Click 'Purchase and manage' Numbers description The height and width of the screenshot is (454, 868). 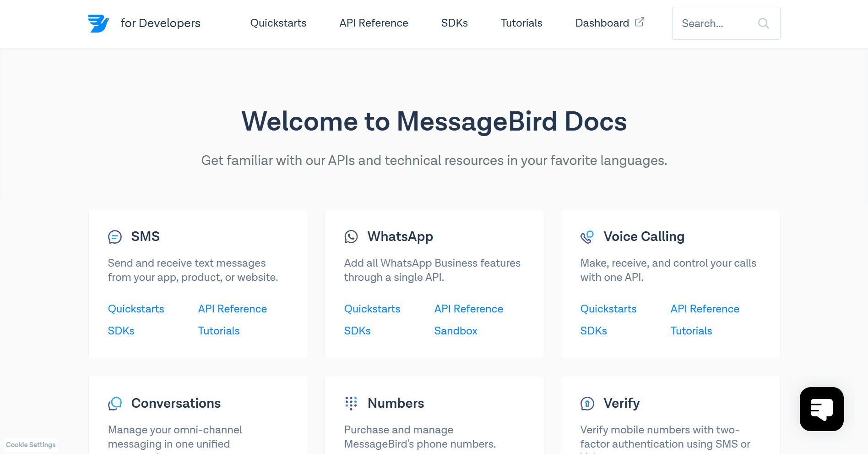coord(420,437)
